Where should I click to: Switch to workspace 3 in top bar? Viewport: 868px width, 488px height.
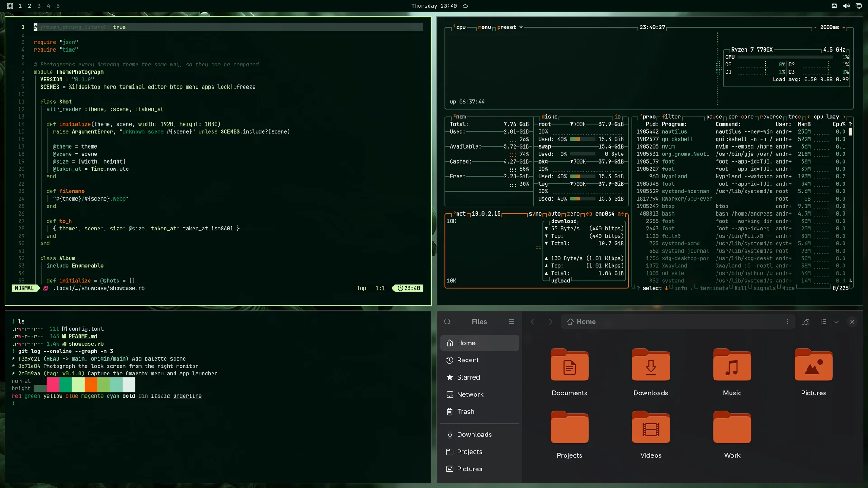(39, 6)
